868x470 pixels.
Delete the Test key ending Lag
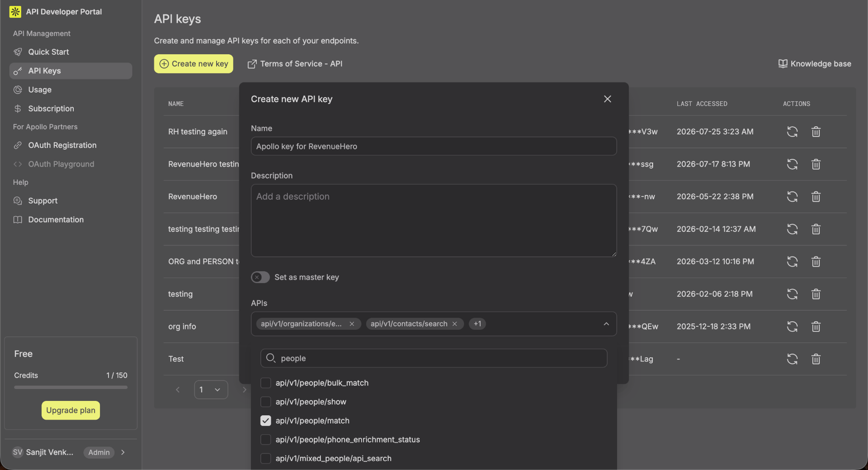816,359
